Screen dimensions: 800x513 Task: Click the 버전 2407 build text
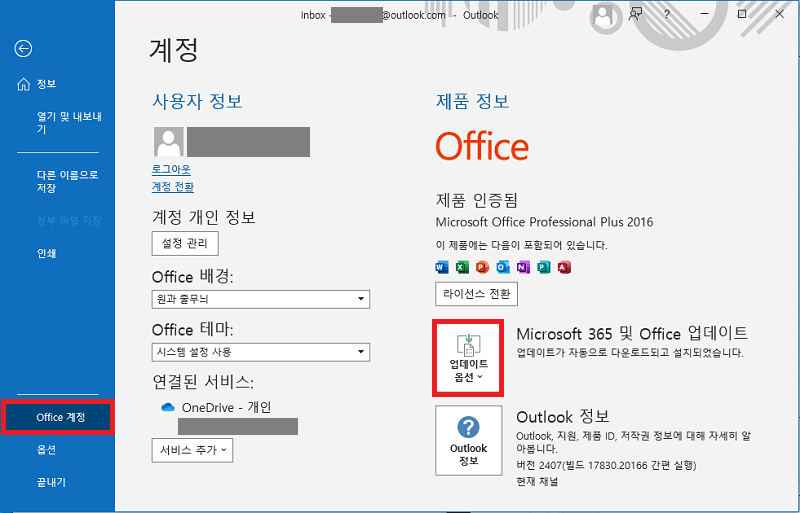click(606, 466)
